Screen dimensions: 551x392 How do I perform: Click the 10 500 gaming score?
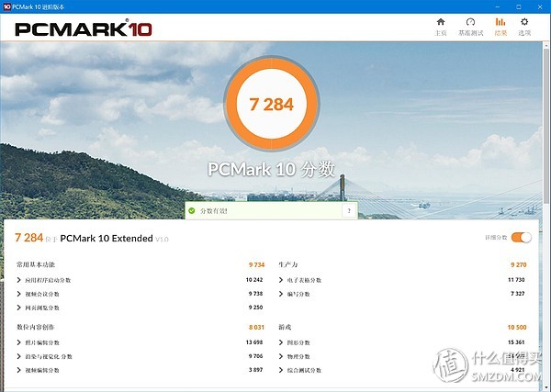[517, 328]
